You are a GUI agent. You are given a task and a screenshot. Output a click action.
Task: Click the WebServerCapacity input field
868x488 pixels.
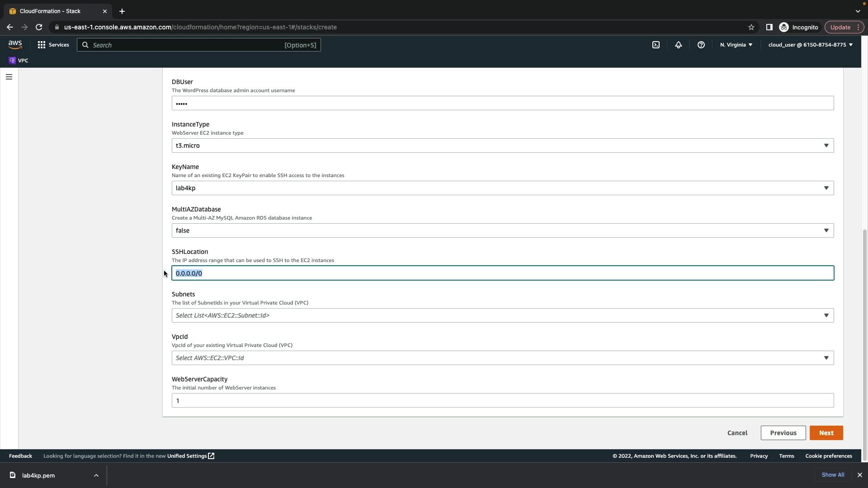point(502,400)
